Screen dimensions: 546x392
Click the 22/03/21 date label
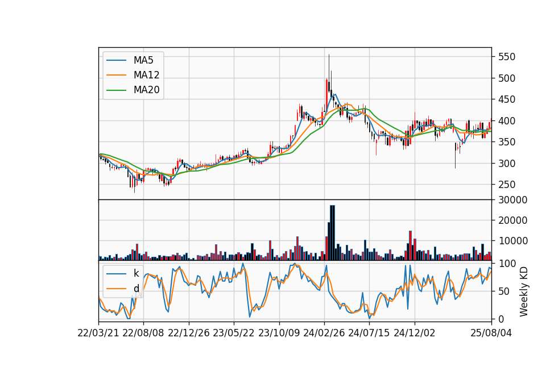(x=98, y=333)
